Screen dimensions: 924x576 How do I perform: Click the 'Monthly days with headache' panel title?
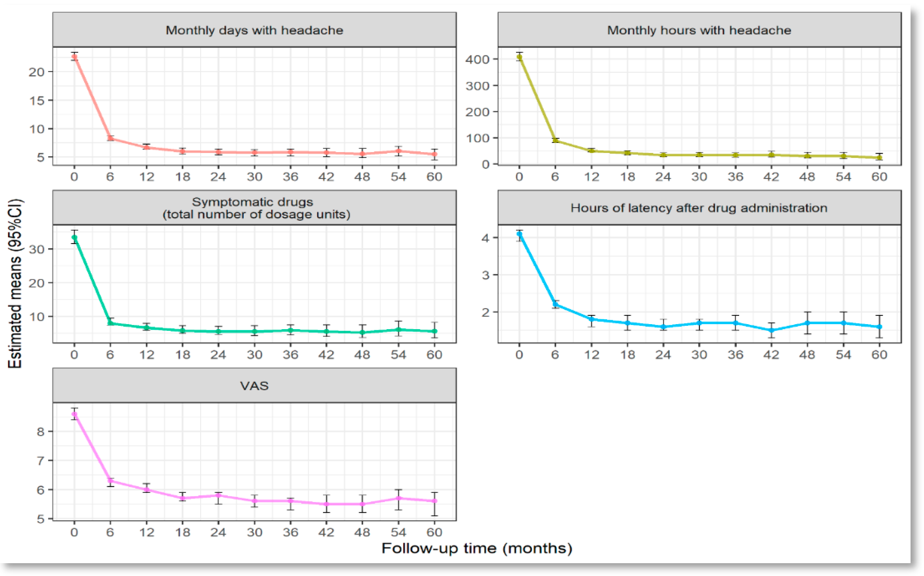tap(254, 30)
